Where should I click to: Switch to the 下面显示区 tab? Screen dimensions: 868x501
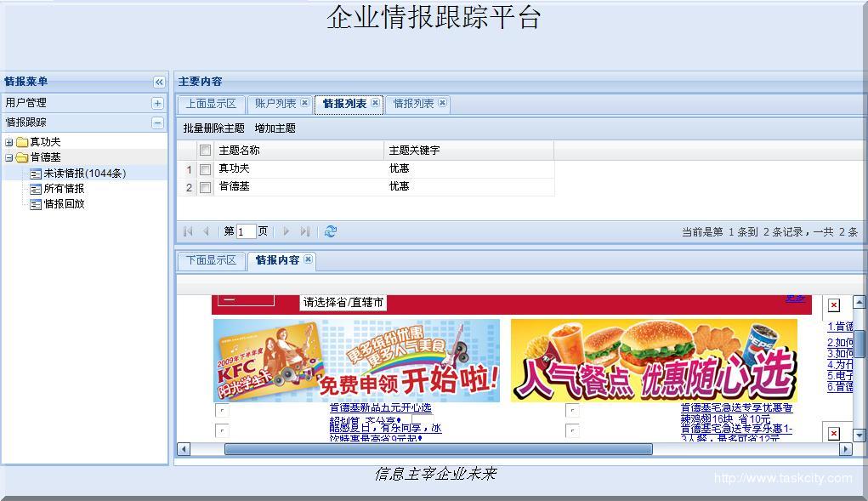(211, 260)
